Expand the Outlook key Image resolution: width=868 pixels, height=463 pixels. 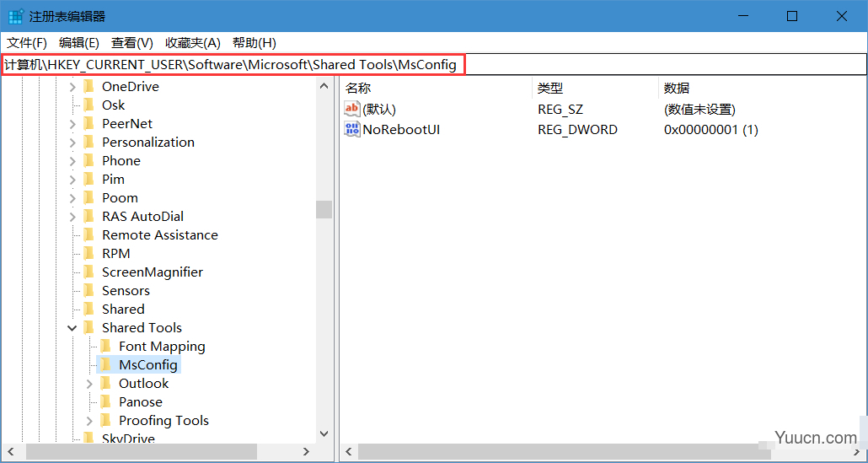tap(89, 383)
